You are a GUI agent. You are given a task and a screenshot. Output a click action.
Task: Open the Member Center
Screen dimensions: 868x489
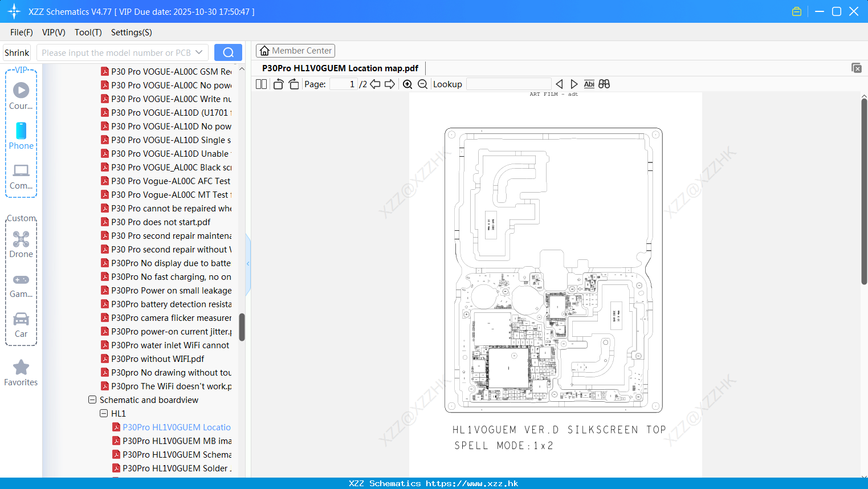pyautogui.click(x=295, y=51)
